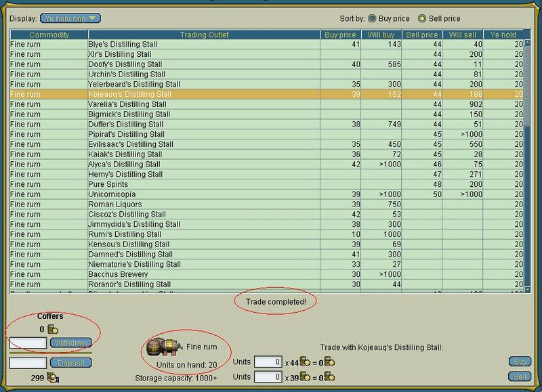The image size is (542, 392).
Task: Click total coin icon on buy row
Action: (x=329, y=362)
